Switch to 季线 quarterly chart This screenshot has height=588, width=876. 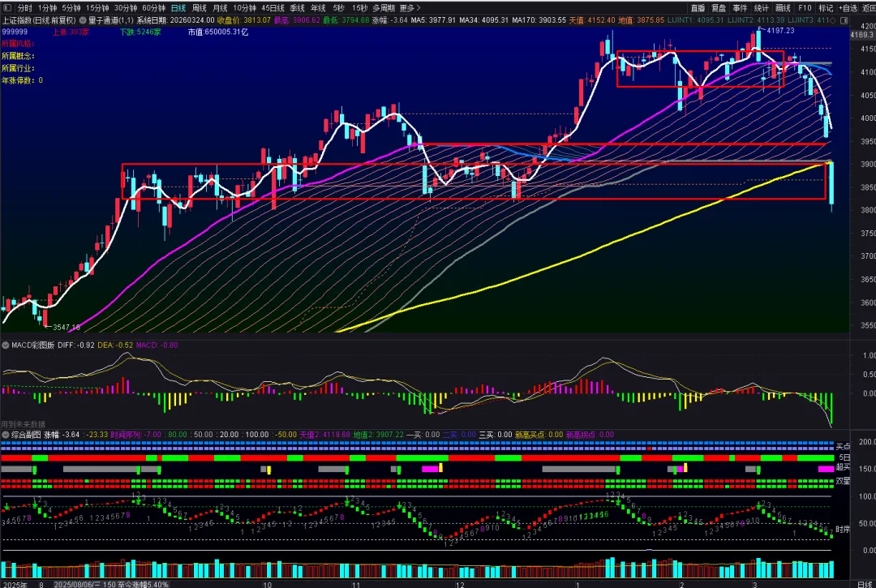pos(297,8)
